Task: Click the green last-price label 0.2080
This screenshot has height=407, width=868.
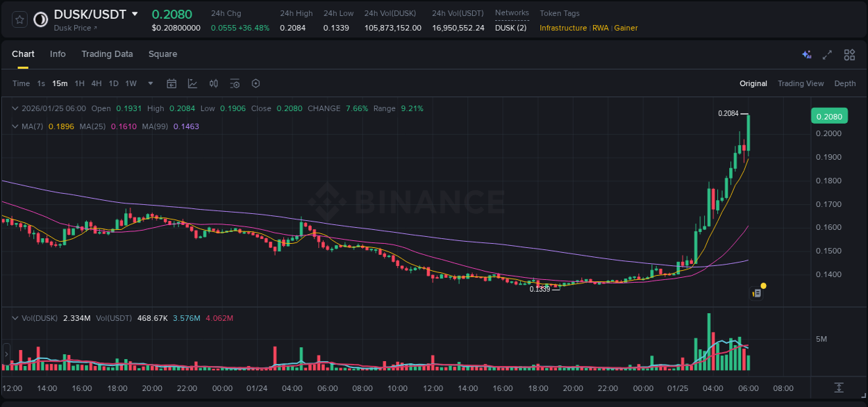Action: [x=829, y=116]
